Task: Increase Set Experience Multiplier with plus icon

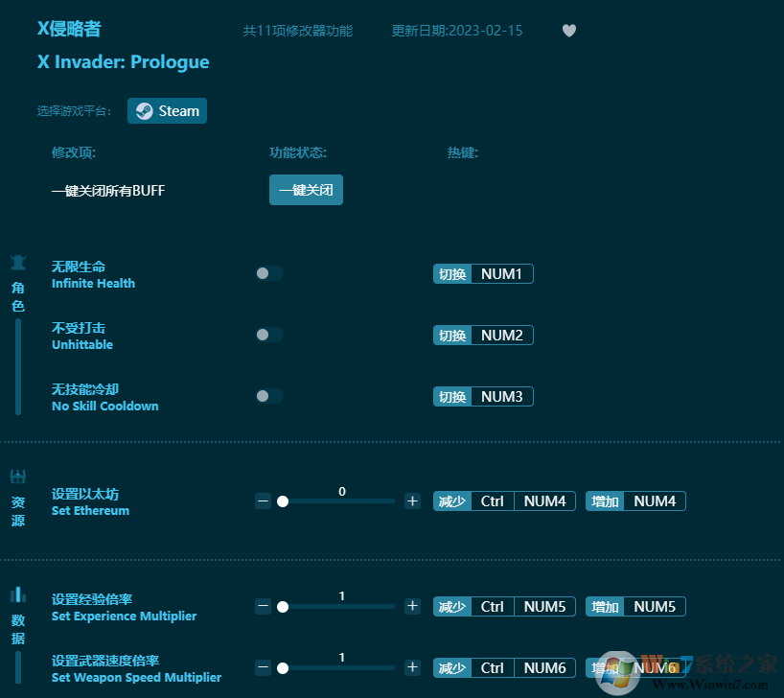Action: (412, 606)
